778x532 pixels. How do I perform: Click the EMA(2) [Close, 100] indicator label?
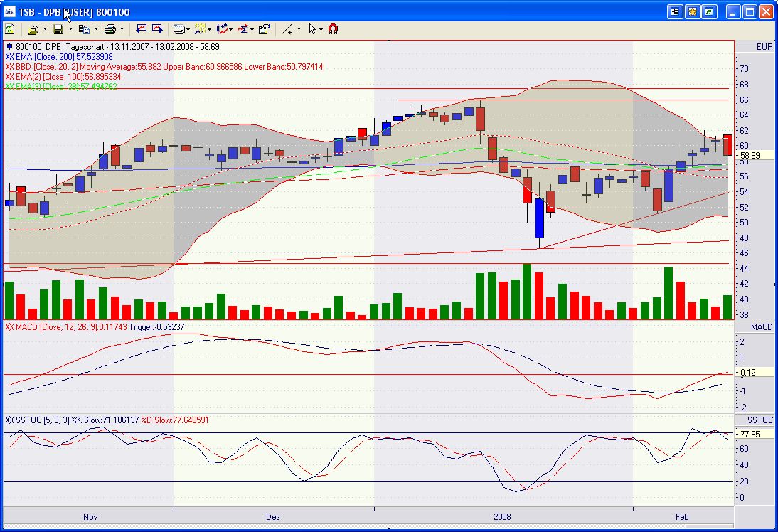(x=63, y=76)
